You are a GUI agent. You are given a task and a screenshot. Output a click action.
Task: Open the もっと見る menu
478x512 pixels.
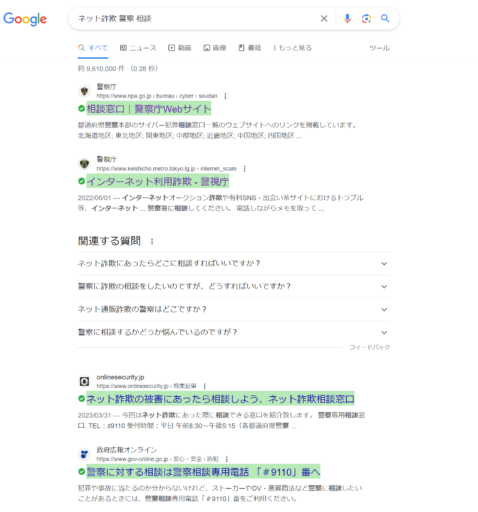tap(292, 48)
